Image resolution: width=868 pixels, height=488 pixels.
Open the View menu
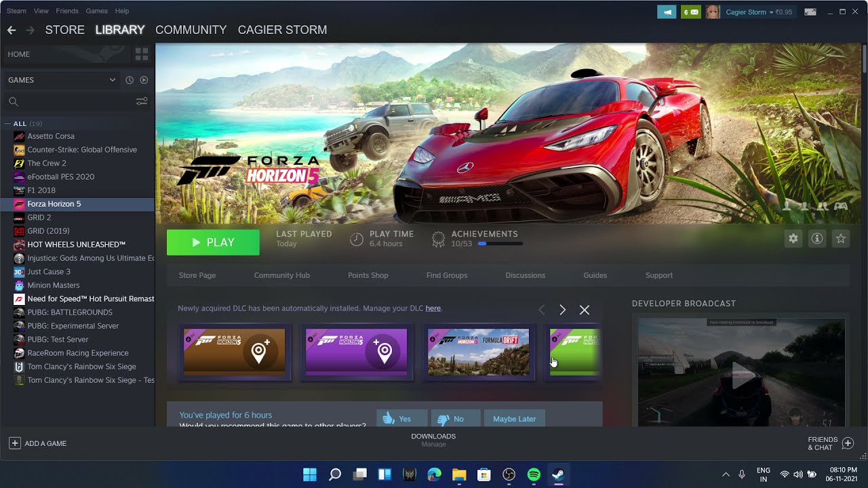click(x=41, y=11)
